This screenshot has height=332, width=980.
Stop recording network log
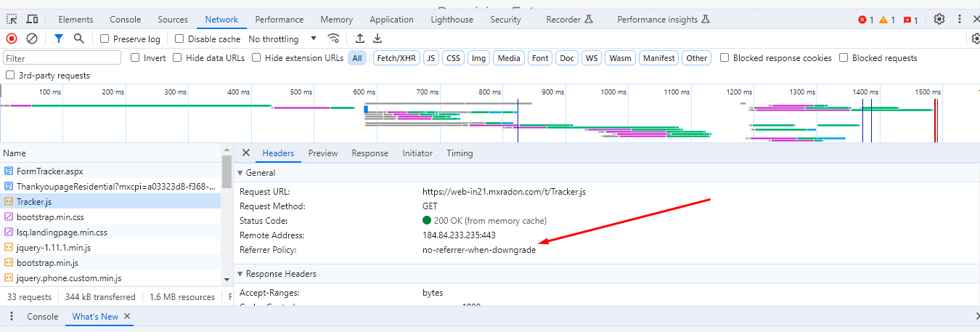[12, 39]
